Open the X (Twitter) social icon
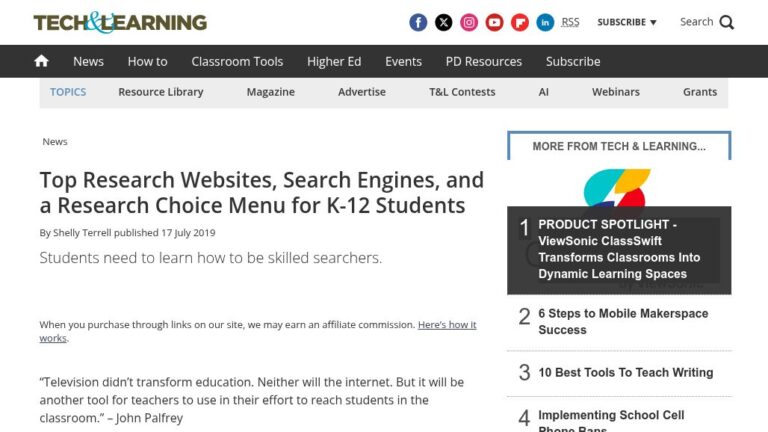 [x=443, y=23]
